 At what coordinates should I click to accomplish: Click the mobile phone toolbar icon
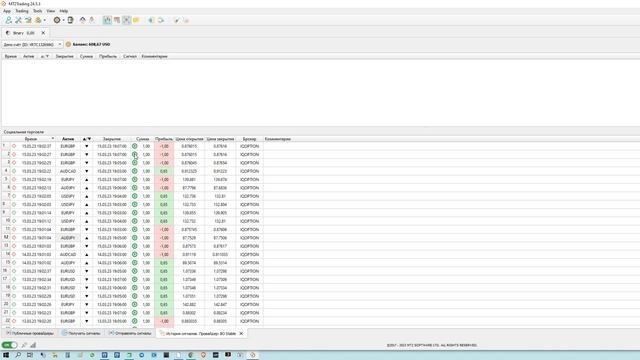pyautogui.click(x=70, y=20)
